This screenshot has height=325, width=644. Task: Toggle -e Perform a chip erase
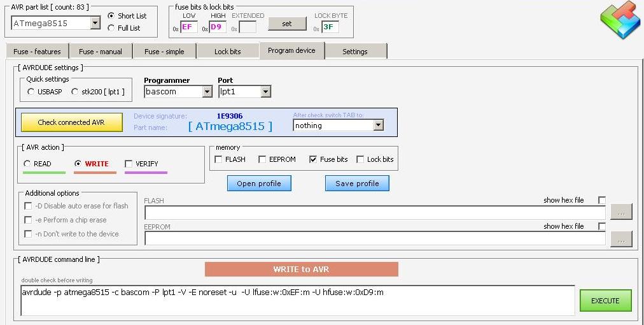[28, 220]
